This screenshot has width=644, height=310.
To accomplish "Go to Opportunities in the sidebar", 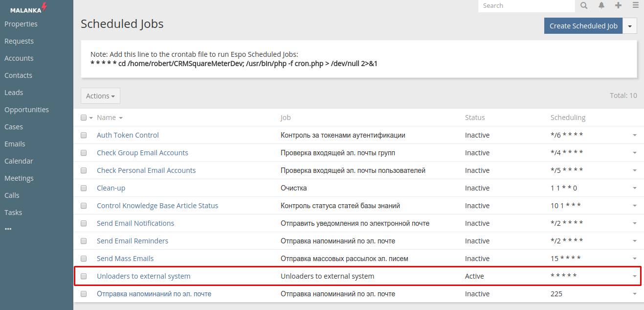I will (26, 110).
